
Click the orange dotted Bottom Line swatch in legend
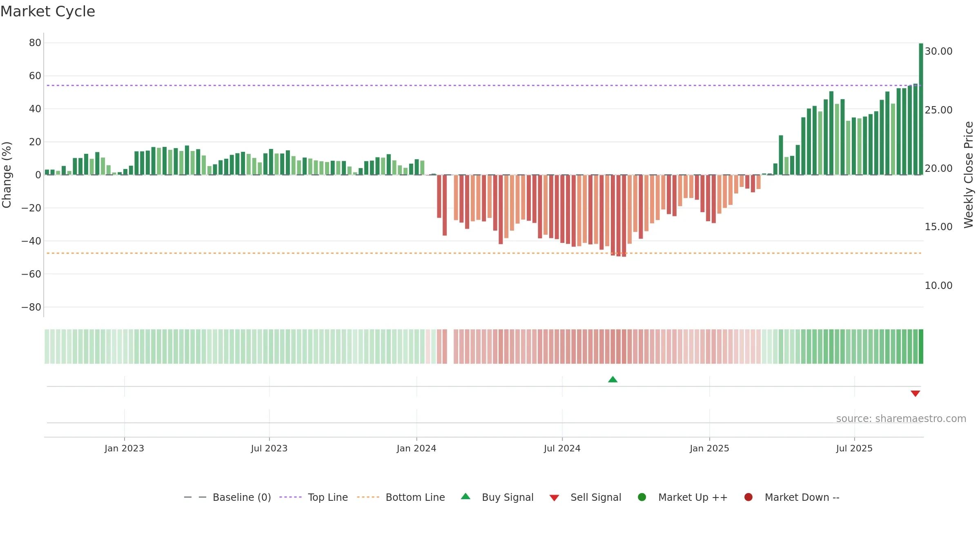coord(368,497)
